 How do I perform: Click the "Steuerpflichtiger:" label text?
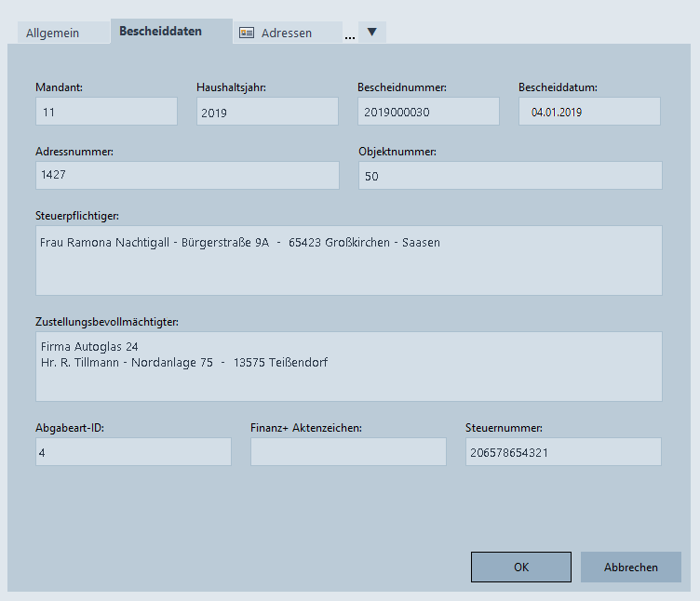[x=76, y=216]
